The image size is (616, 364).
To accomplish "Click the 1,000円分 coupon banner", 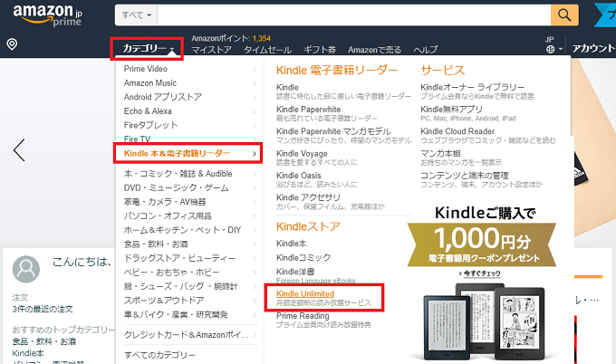I will pos(482,244).
